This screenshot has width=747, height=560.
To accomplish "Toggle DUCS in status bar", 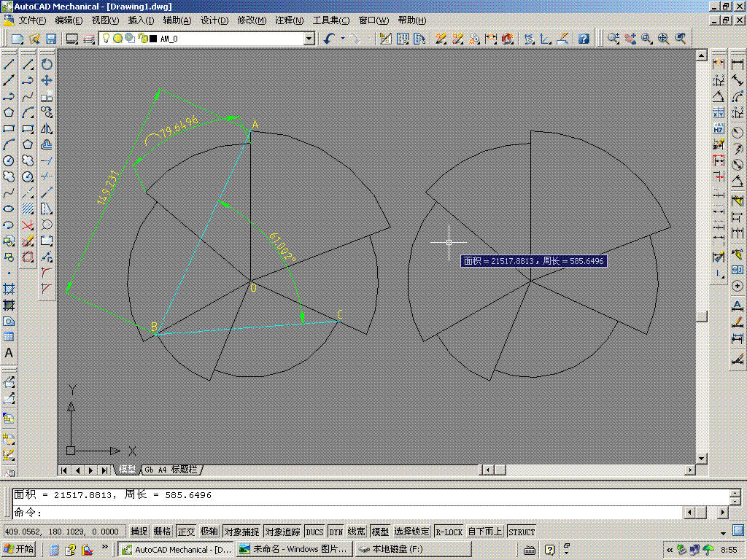I will click(314, 532).
